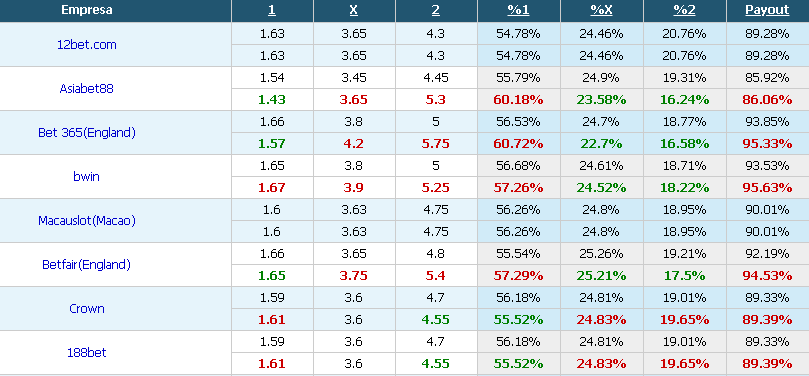Image resolution: width=809 pixels, height=376 pixels.
Task: Sort by the 1 column header
Action: 272,10
